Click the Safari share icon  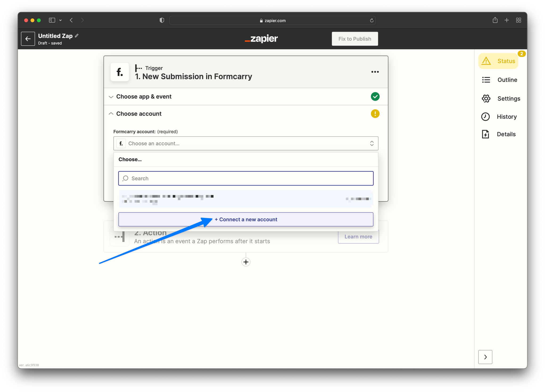(x=495, y=20)
